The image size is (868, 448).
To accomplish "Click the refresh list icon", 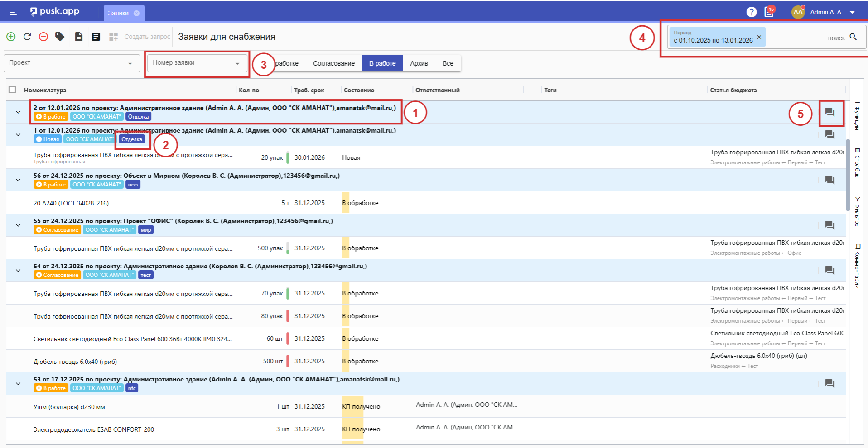I will point(27,37).
